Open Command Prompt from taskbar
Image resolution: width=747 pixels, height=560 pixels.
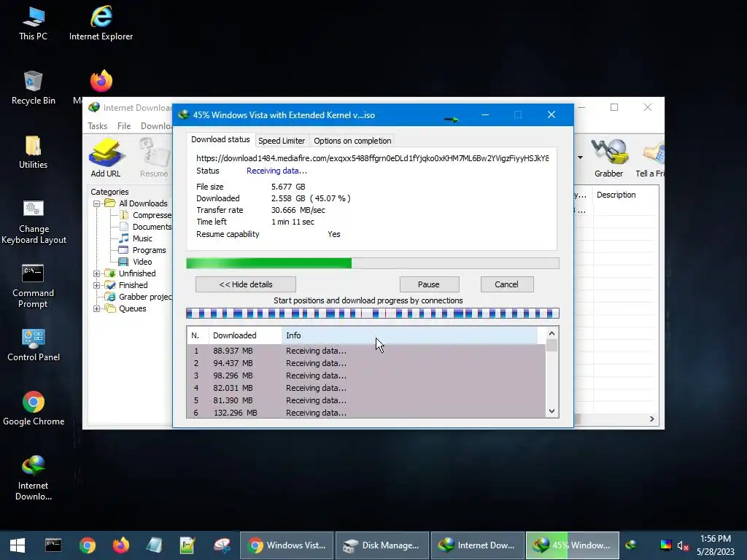53,545
